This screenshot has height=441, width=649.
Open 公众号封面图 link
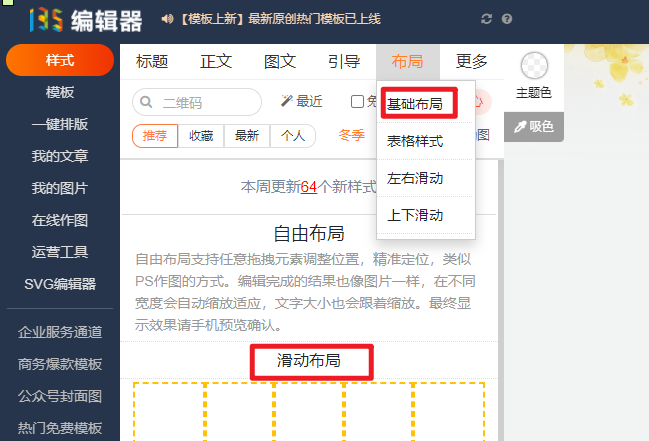(60, 396)
